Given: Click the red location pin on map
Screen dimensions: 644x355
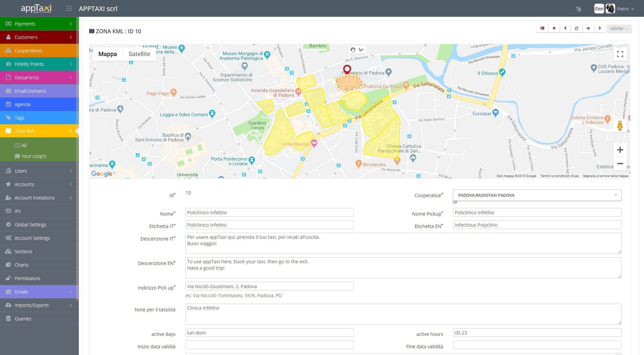Looking at the screenshot, I should pyautogui.click(x=347, y=70).
